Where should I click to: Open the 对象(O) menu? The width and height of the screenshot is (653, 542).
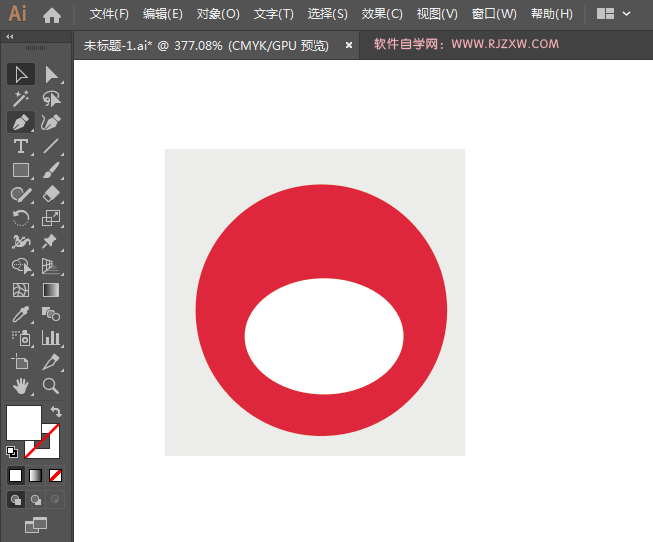[218, 14]
